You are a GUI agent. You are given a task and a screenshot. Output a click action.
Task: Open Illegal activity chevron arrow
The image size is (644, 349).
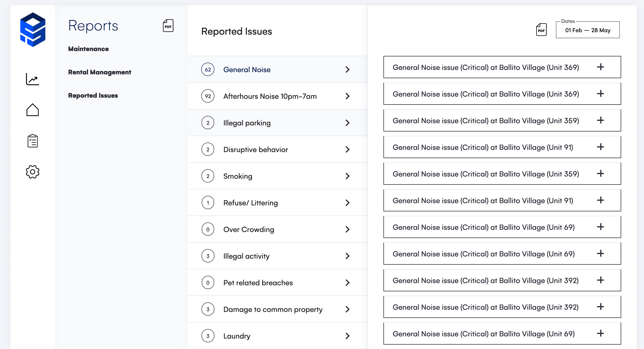click(347, 256)
